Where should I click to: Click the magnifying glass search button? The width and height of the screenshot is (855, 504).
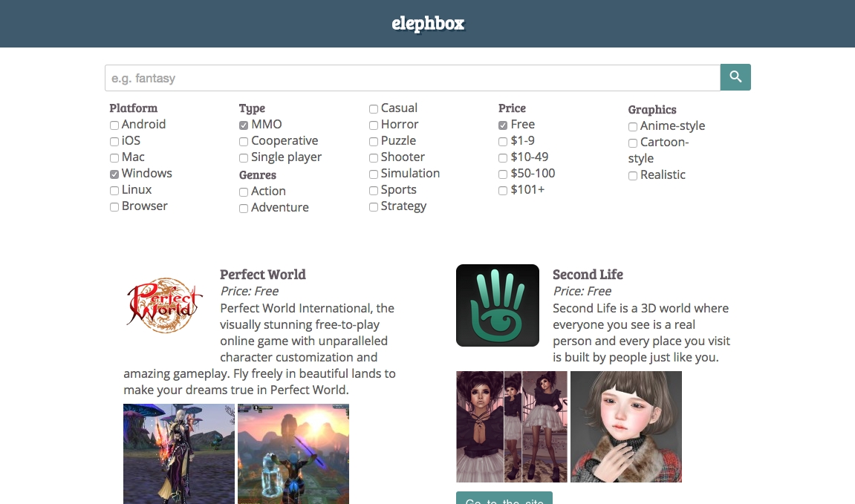735,77
